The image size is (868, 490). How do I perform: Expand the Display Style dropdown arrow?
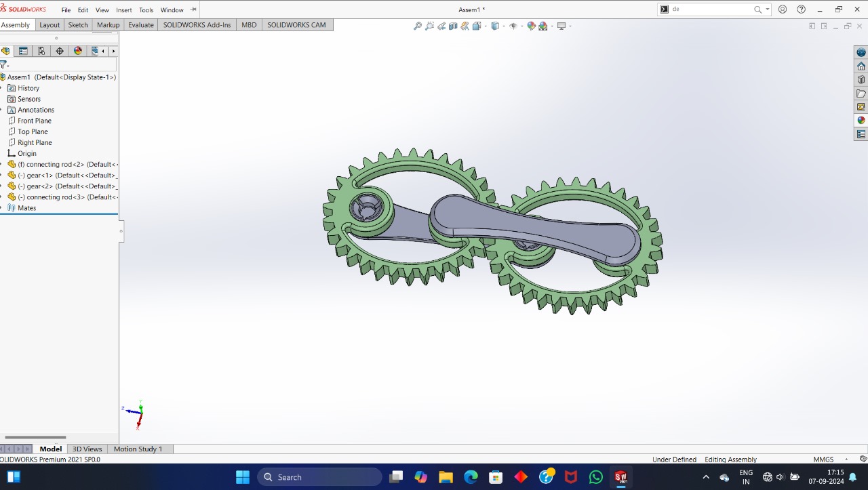coord(502,26)
